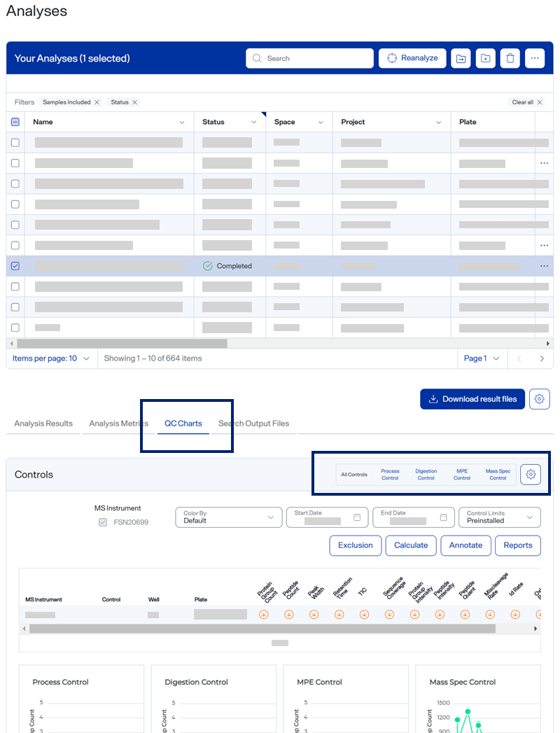The height and width of the screenshot is (733, 560).
Task: Click the Reanalyze button
Action: click(412, 58)
